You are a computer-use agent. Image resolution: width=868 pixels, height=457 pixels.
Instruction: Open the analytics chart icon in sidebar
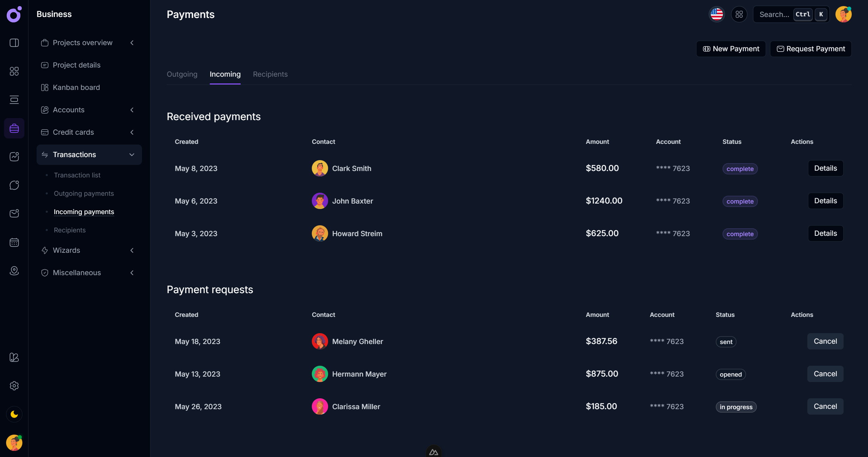click(x=14, y=156)
